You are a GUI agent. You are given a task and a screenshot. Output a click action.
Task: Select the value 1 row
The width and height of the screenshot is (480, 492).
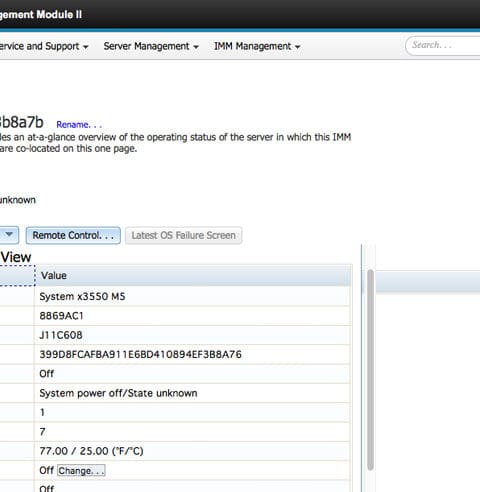click(193, 412)
